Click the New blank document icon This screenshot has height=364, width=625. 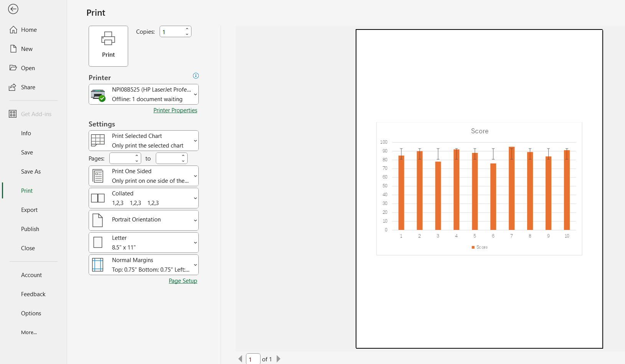click(13, 49)
